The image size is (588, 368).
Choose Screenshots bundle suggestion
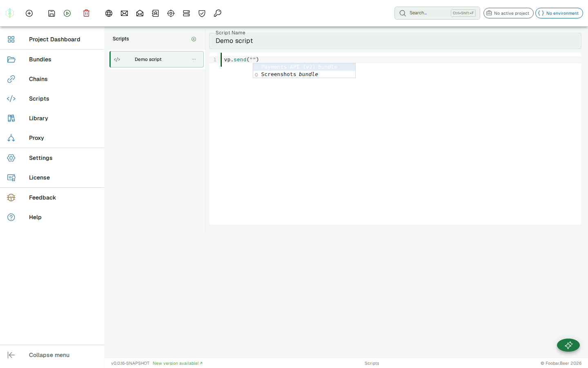tap(304, 74)
